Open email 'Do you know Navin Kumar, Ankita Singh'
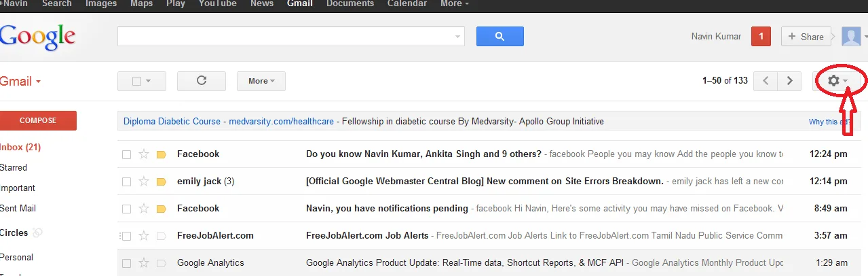This screenshot has width=868, height=276. coord(423,154)
